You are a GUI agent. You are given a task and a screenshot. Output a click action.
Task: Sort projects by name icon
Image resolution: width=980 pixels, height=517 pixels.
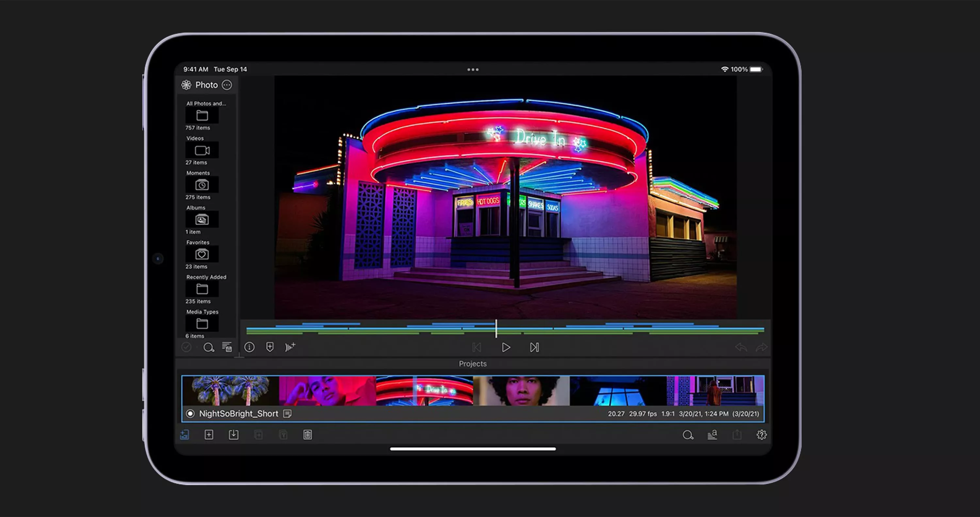coord(712,435)
